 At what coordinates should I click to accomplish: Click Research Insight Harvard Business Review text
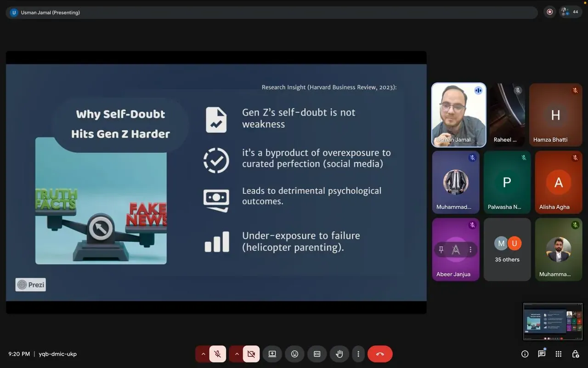pos(329,87)
